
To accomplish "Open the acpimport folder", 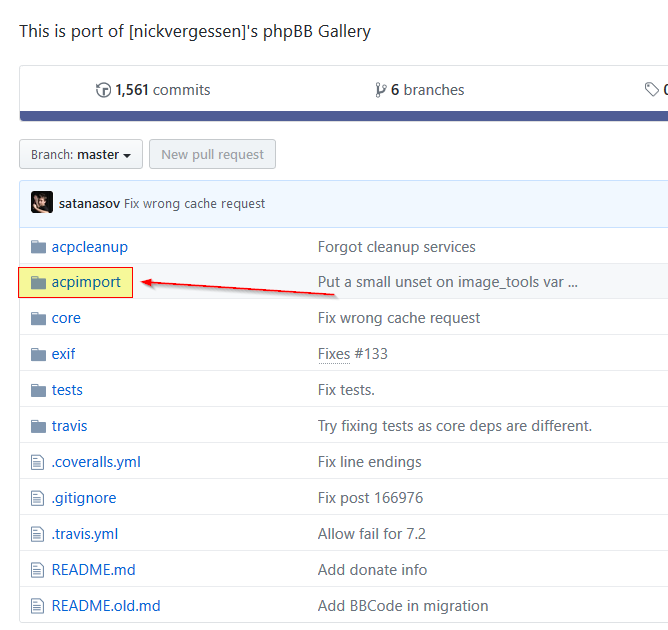I will (86, 283).
